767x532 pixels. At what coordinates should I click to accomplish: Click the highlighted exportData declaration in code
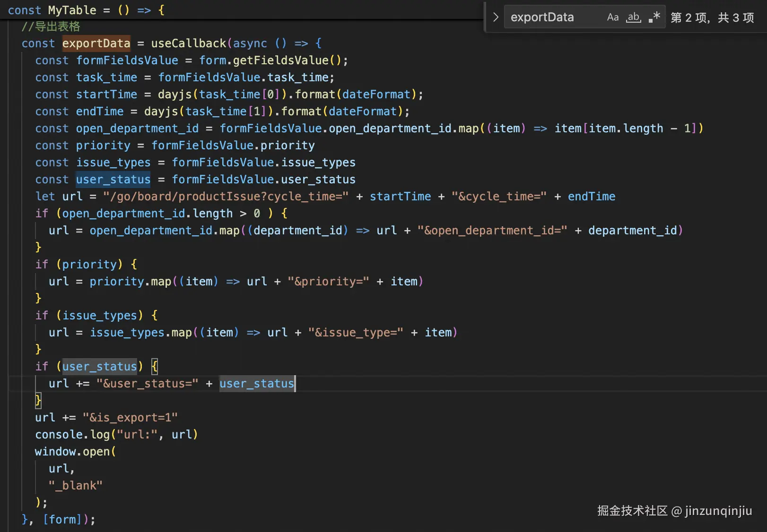[x=96, y=43]
